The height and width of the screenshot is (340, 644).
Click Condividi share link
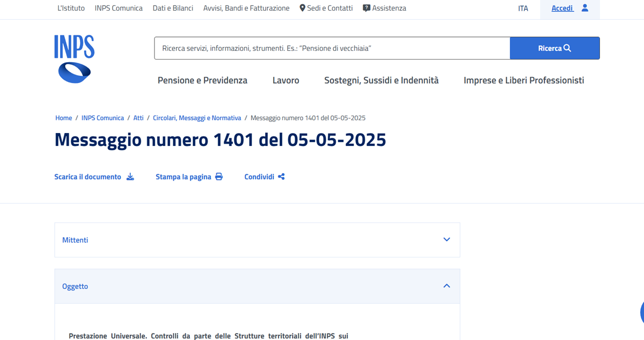(x=259, y=176)
